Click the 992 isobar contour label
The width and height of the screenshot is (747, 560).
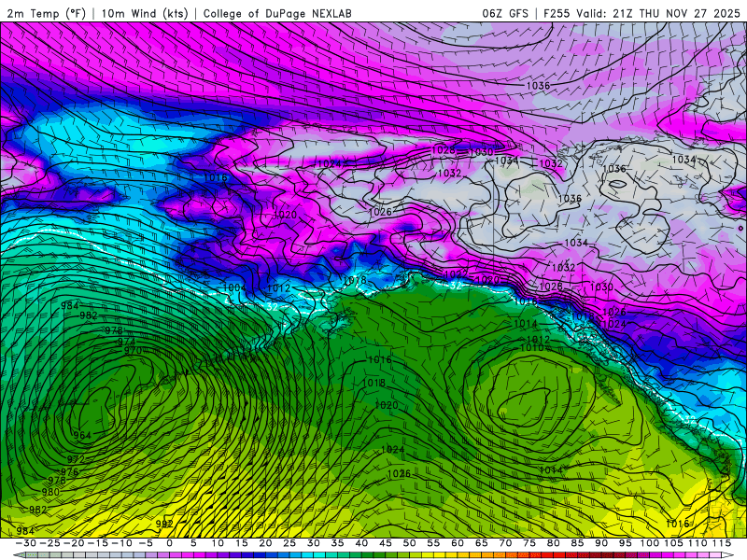click(164, 524)
